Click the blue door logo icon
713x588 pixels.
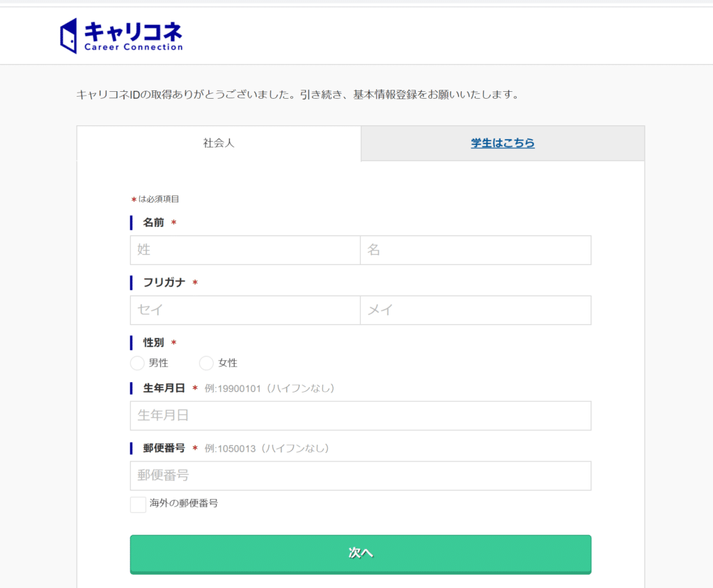coord(69,36)
